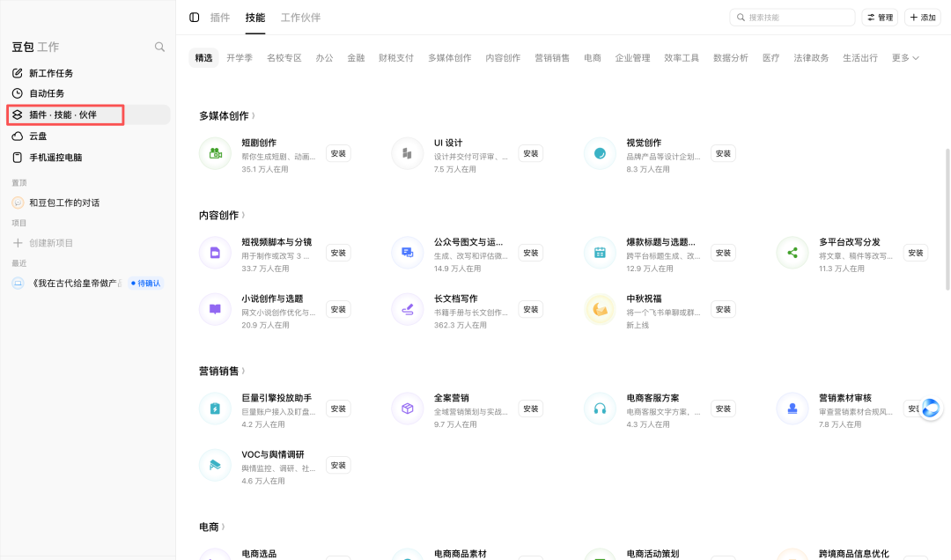Select 插件·技能·伙伴 sidebar item
The image size is (951, 560).
[89, 114]
